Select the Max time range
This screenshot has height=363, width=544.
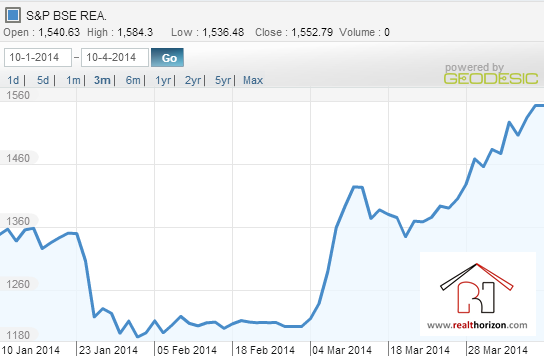(x=253, y=80)
